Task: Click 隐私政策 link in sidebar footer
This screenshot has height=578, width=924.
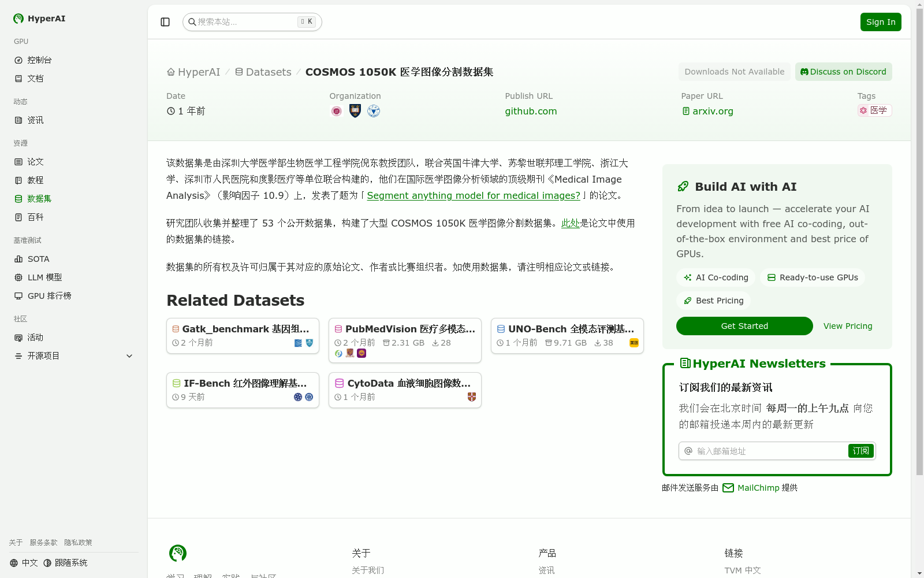Action: click(78, 543)
